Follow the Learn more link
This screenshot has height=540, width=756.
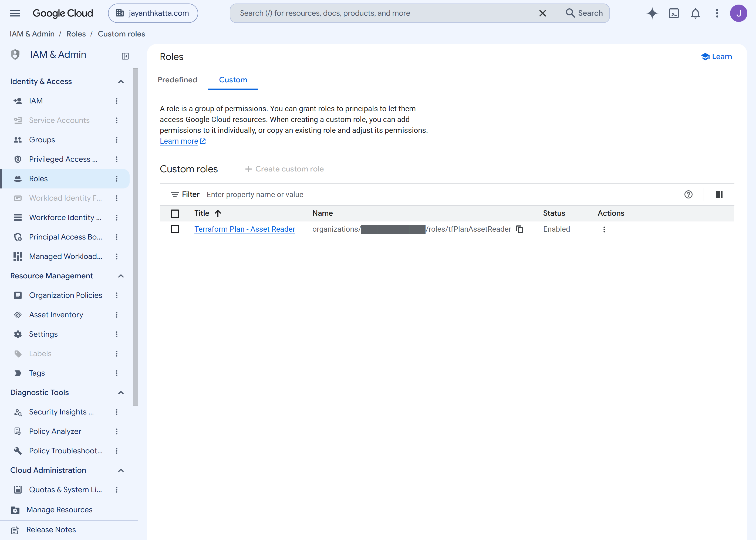click(x=183, y=141)
